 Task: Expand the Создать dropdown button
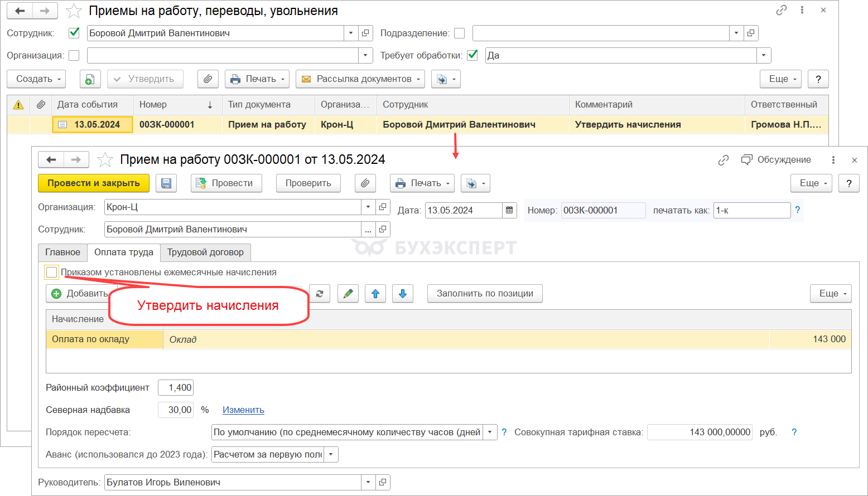(x=36, y=79)
